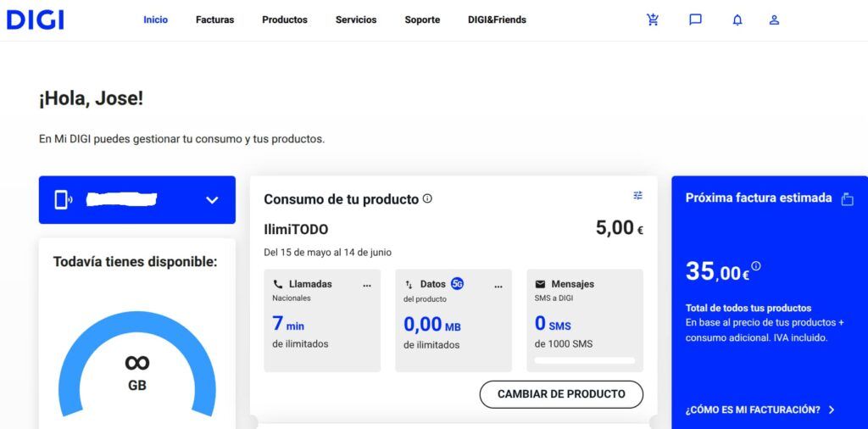Image resolution: width=868 pixels, height=429 pixels.
Task: Click the 5,00 € product price
Action: 620,227
